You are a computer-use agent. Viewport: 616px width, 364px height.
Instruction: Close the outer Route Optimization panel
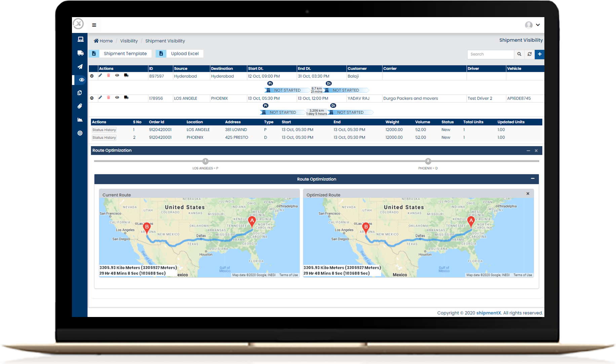pyautogui.click(x=536, y=151)
